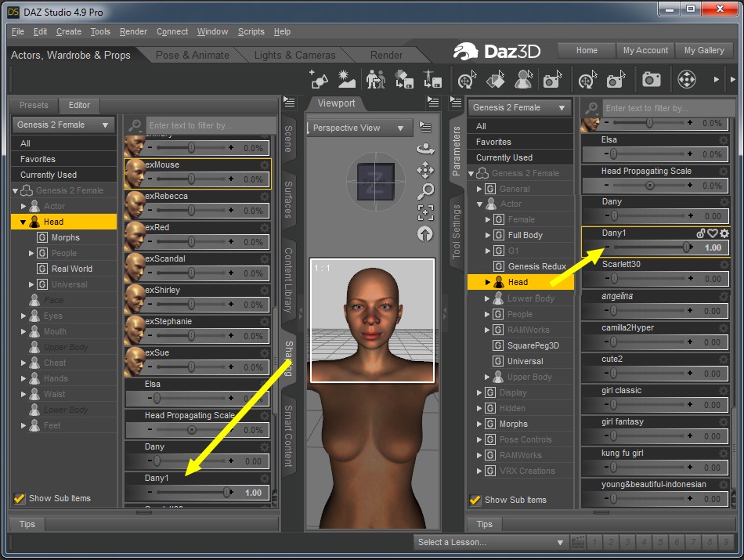Open the Shaping pane options menu icon
Viewport: 744px width, 560px height.
pyautogui.click(x=289, y=102)
